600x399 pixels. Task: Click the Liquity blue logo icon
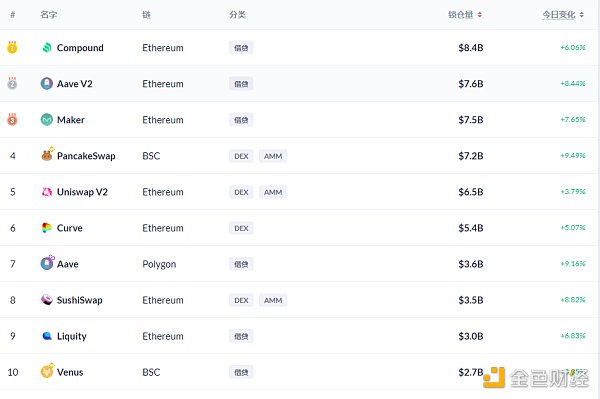pos(47,336)
